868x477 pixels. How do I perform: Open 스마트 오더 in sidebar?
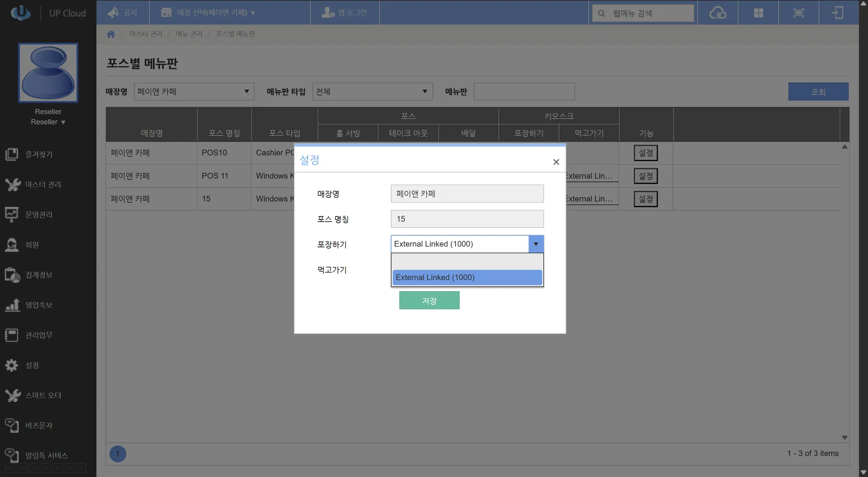click(x=42, y=395)
